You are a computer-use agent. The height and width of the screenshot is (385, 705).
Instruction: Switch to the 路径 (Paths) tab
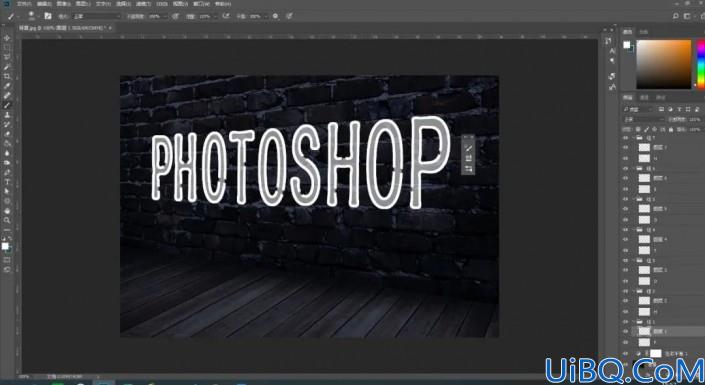coord(661,98)
